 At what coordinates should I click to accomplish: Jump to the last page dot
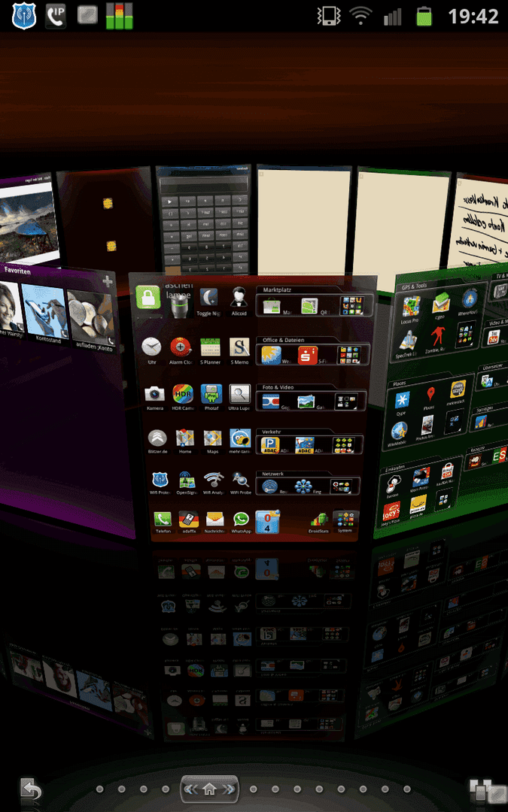click(x=407, y=789)
